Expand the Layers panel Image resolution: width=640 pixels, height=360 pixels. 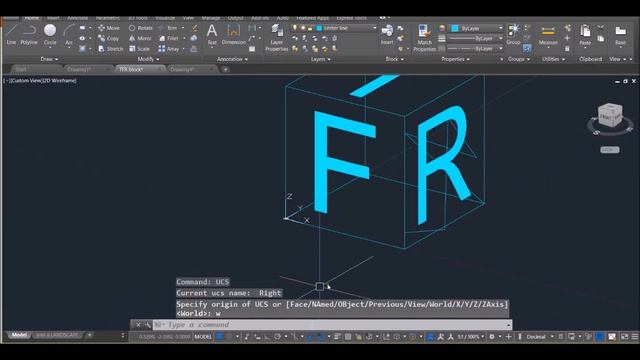click(x=320, y=59)
